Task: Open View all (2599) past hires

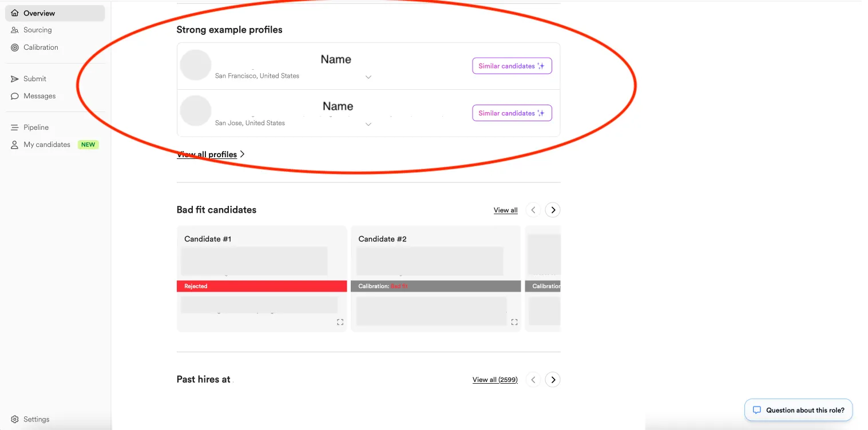Action: [494, 379]
